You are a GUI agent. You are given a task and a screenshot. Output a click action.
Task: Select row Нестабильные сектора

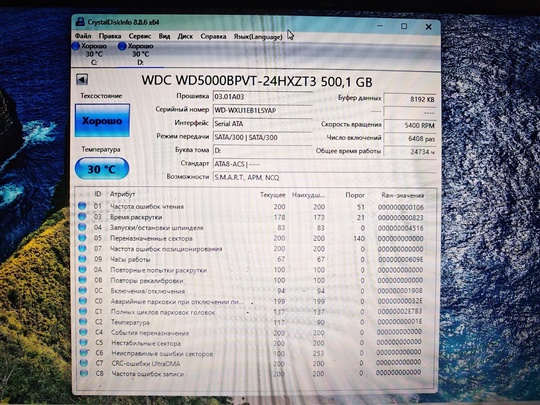point(256,343)
